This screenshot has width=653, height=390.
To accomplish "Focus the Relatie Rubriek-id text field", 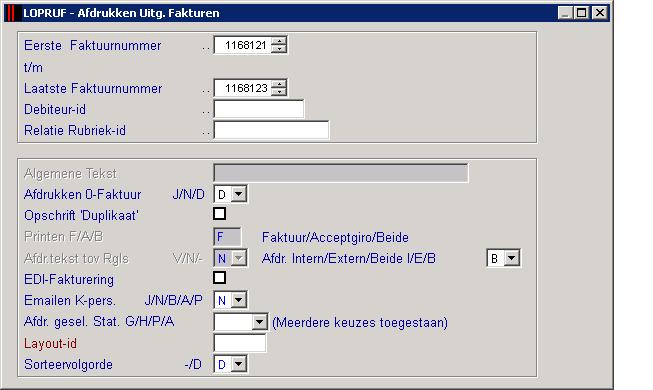I will click(271, 130).
